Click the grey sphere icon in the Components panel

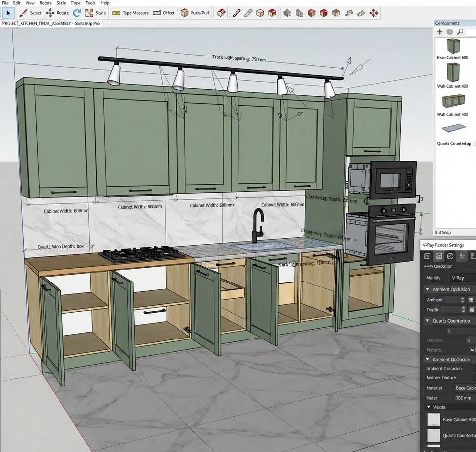tap(450, 32)
